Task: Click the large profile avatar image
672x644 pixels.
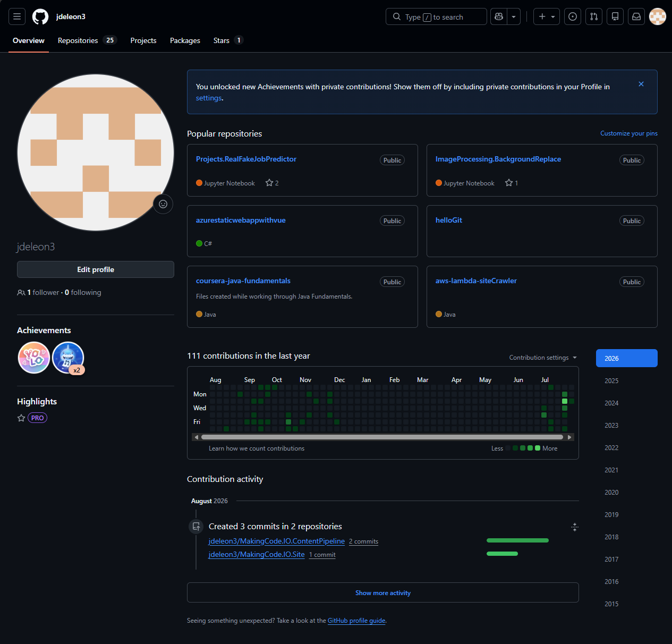Action: pos(96,152)
